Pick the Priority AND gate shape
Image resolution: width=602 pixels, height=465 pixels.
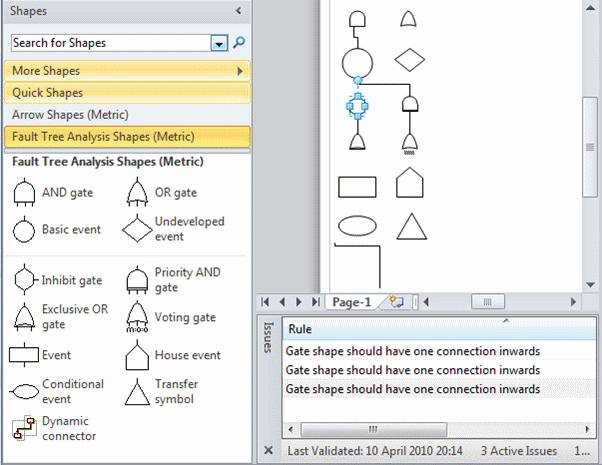[x=137, y=280]
